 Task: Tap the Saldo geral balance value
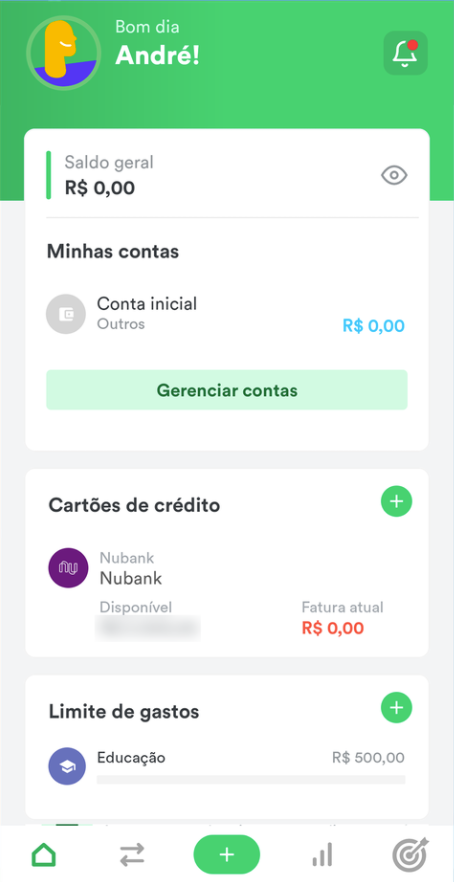100,187
